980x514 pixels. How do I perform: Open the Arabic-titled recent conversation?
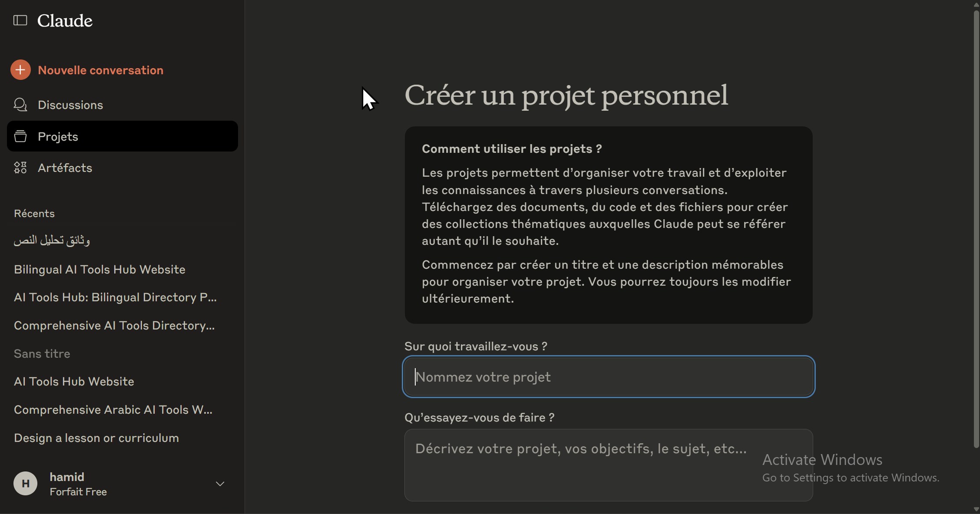(x=52, y=240)
